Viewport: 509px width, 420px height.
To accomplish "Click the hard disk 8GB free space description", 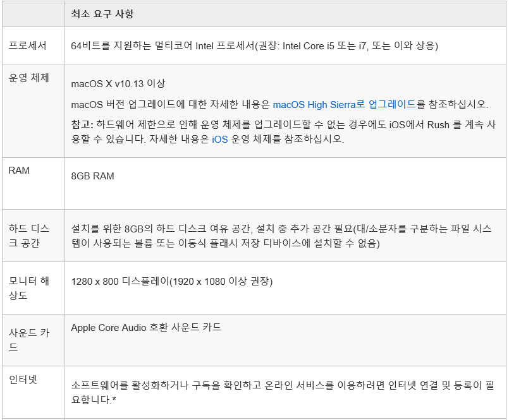I will [x=281, y=236].
